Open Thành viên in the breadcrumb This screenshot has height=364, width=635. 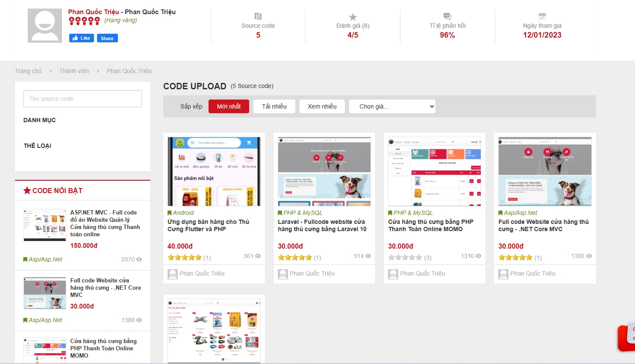tap(74, 71)
